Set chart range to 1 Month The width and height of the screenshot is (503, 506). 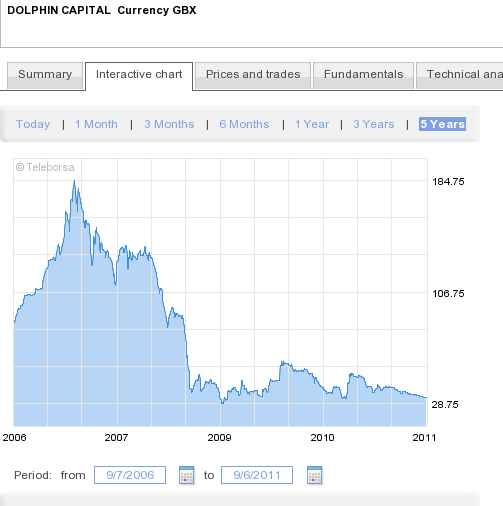pos(96,124)
